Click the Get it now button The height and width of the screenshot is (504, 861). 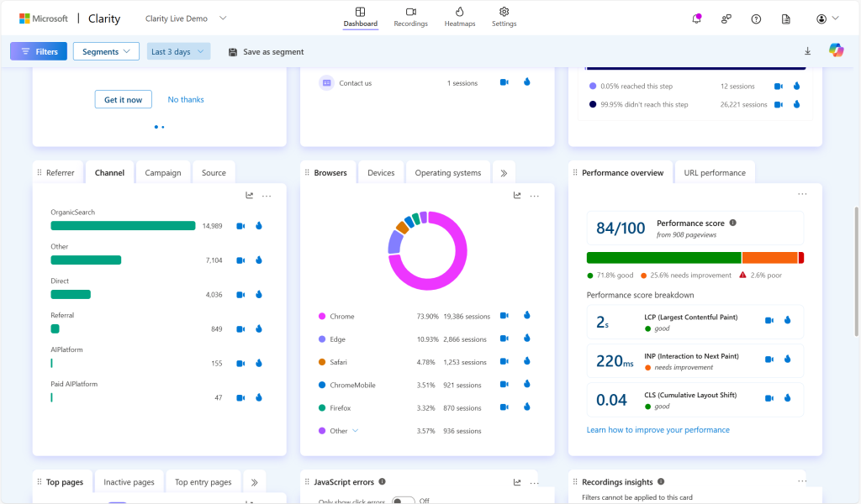(123, 100)
